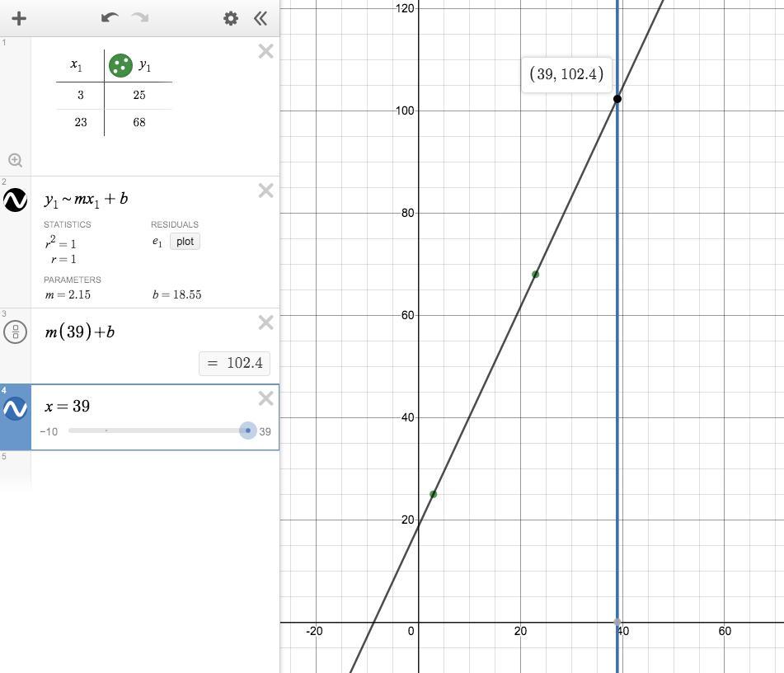Image resolution: width=784 pixels, height=673 pixels.
Task: Plot the e1 residuals
Action: (185, 242)
